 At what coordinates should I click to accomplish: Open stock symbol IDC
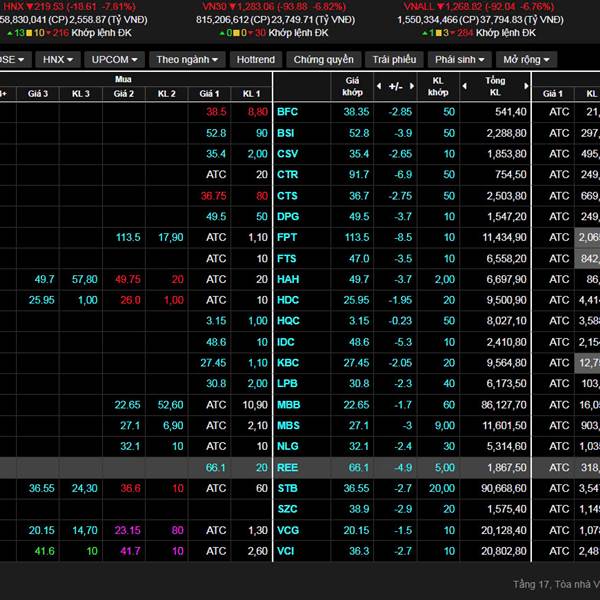(286, 342)
